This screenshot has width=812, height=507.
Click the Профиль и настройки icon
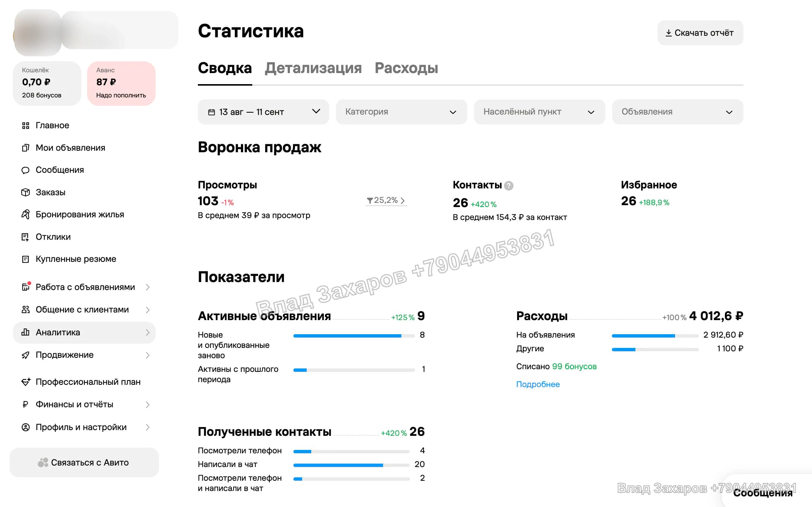point(25,427)
